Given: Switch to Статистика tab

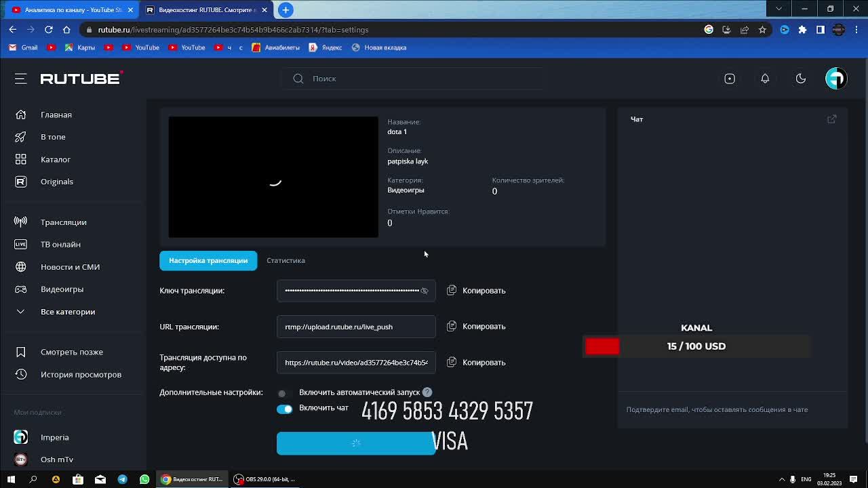Looking at the screenshot, I should pos(285,260).
